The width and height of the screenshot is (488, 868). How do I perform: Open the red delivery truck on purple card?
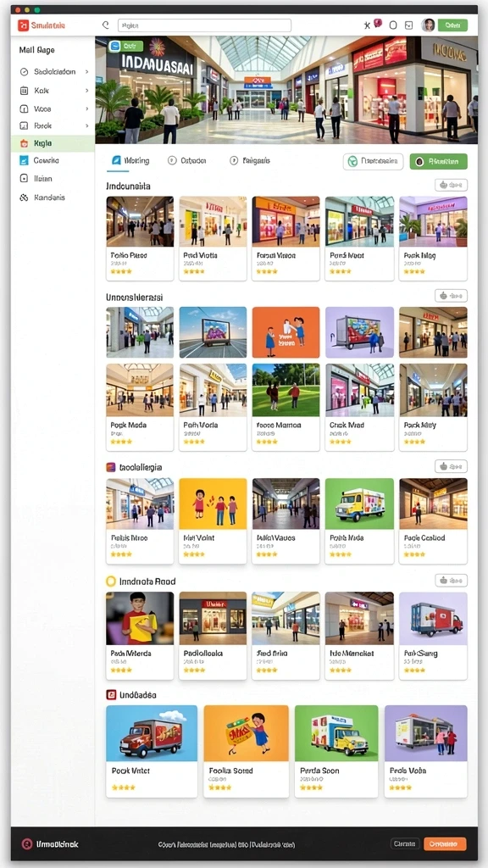pos(433,635)
